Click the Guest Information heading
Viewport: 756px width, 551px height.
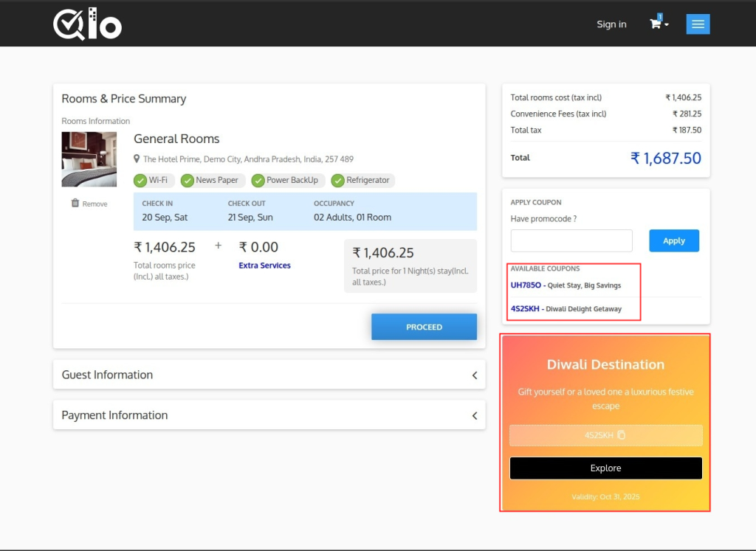coord(107,375)
